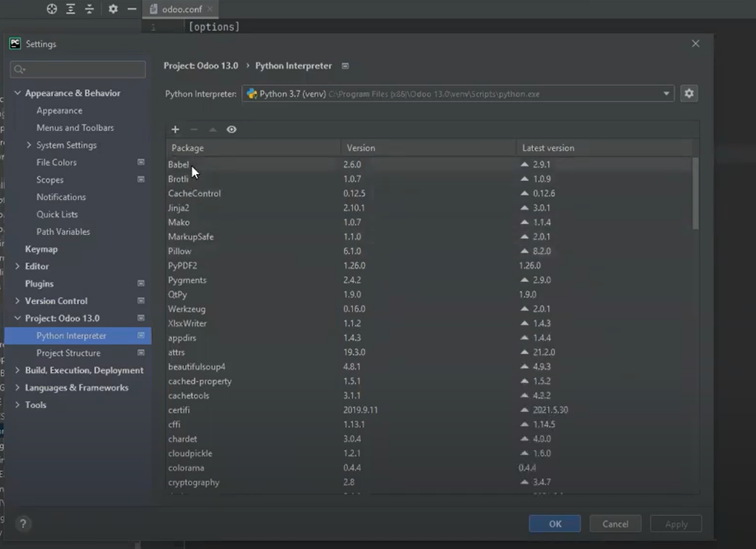Select the PyPDF2 package row

coord(429,266)
